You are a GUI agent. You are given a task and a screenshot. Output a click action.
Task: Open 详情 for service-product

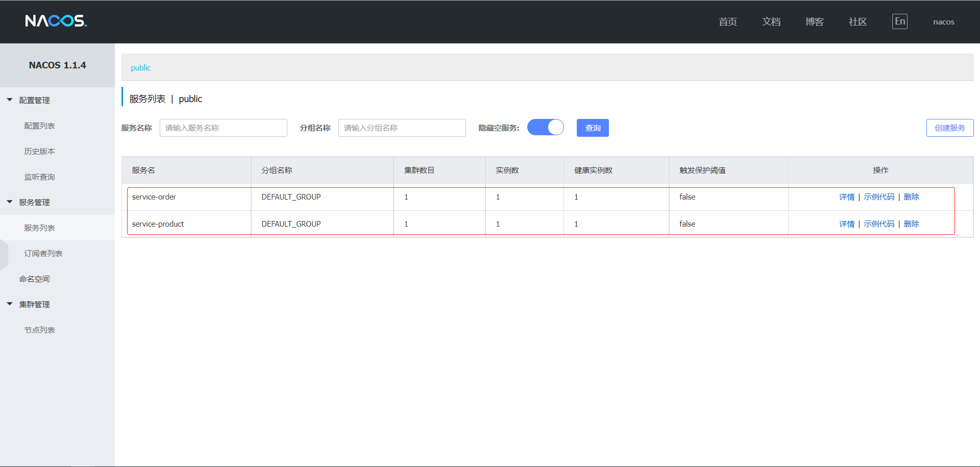(x=847, y=224)
